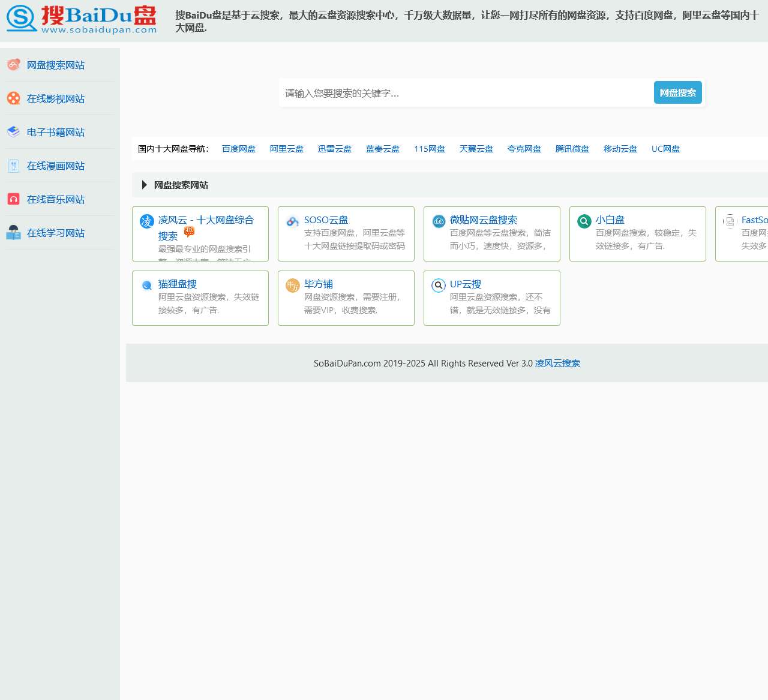Open 电子书籍网站 in the sidebar
The image size is (768, 700).
(56, 132)
